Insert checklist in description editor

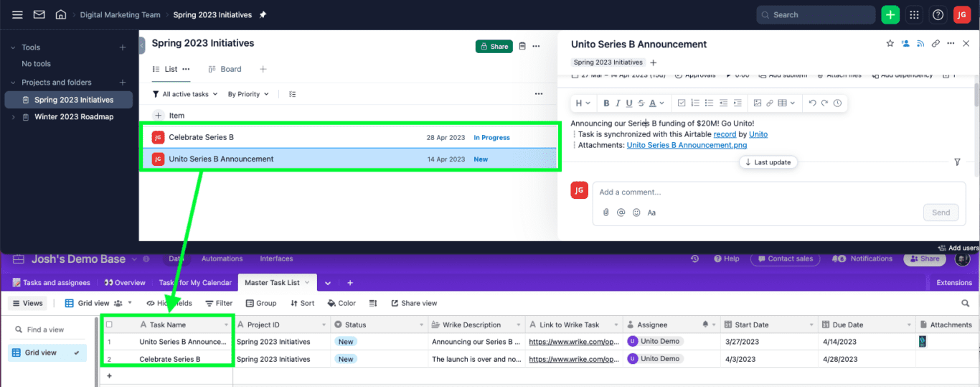(x=682, y=103)
